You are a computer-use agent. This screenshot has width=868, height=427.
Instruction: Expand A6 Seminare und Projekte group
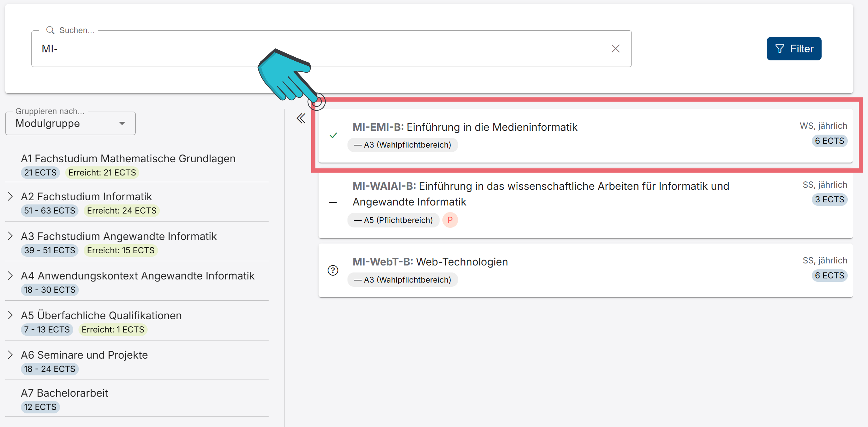click(10, 355)
